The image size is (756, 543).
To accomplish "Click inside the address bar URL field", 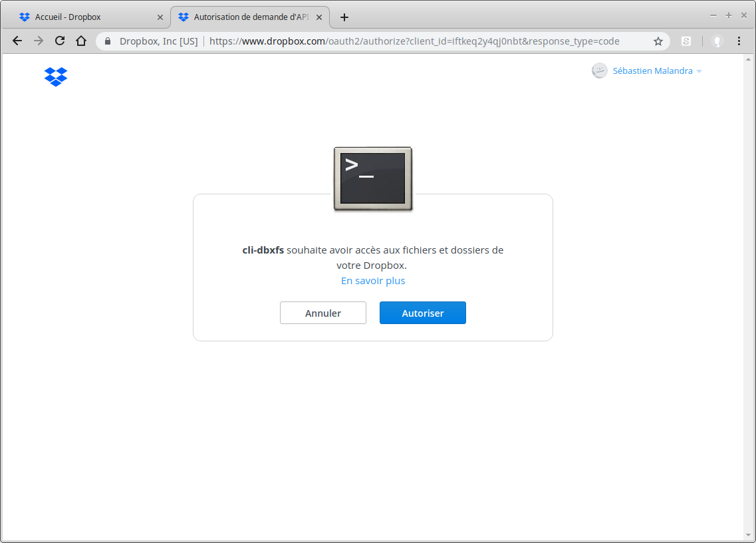I will tap(399, 41).
